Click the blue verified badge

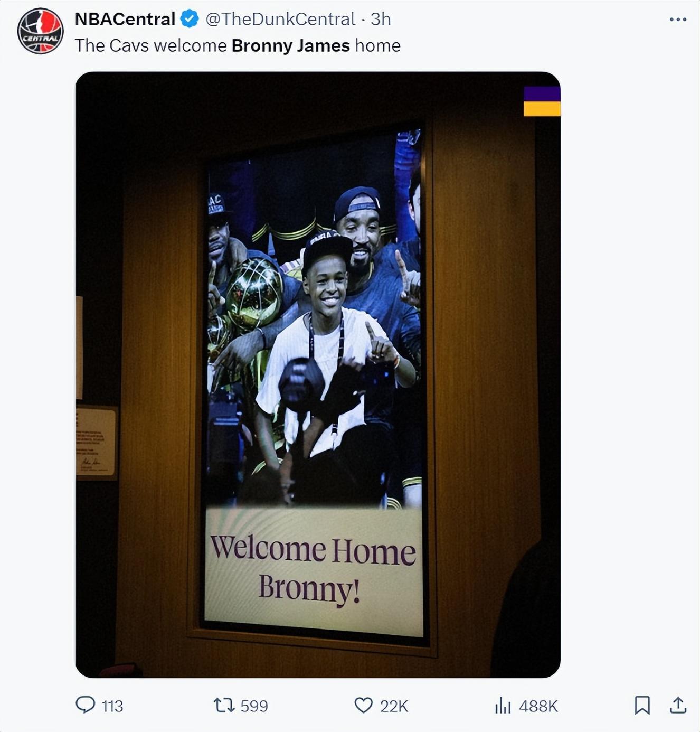(190, 19)
